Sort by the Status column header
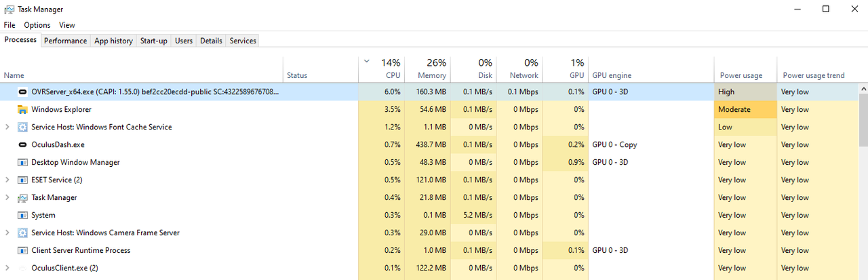 click(x=320, y=68)
